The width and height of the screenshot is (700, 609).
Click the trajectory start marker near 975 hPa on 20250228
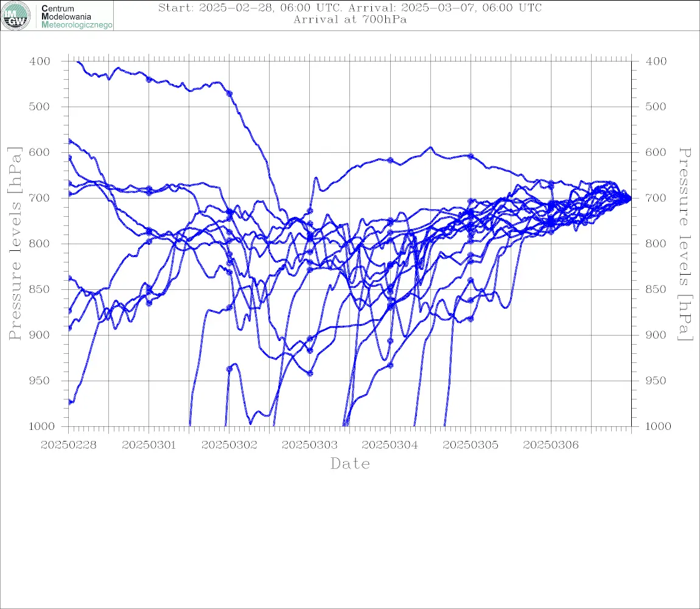pyautogui.click(x=69, y=402)
